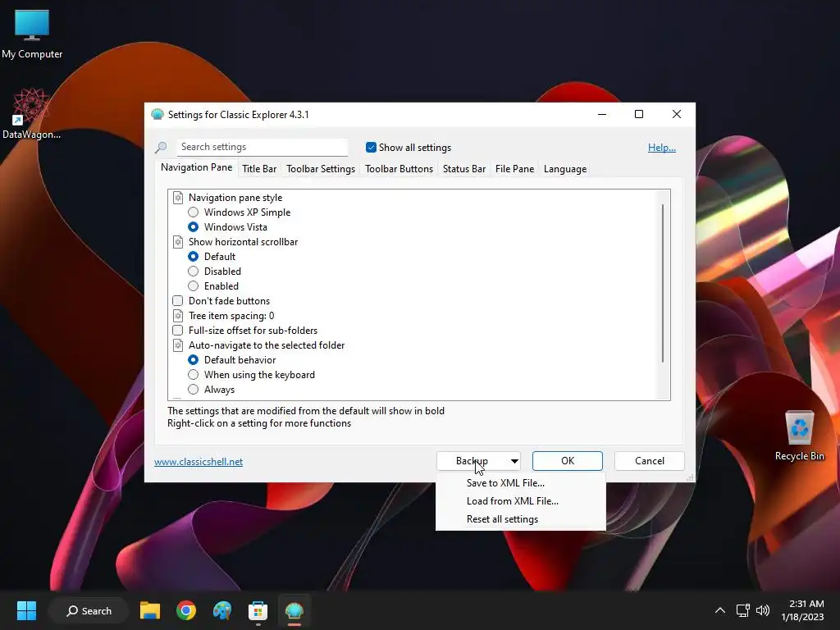
Task: Show hidden system tray icons
Action: pyautogui.click(x=720, y=610)
